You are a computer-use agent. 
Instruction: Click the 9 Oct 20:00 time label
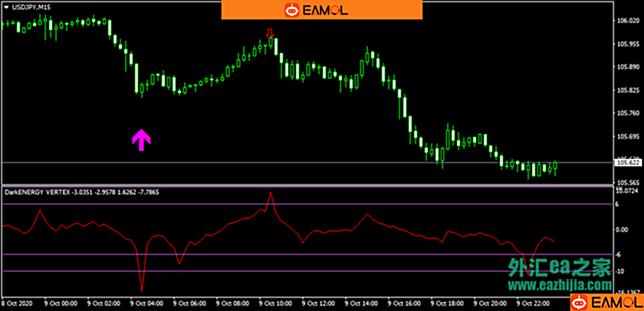(x=490, y=304)
